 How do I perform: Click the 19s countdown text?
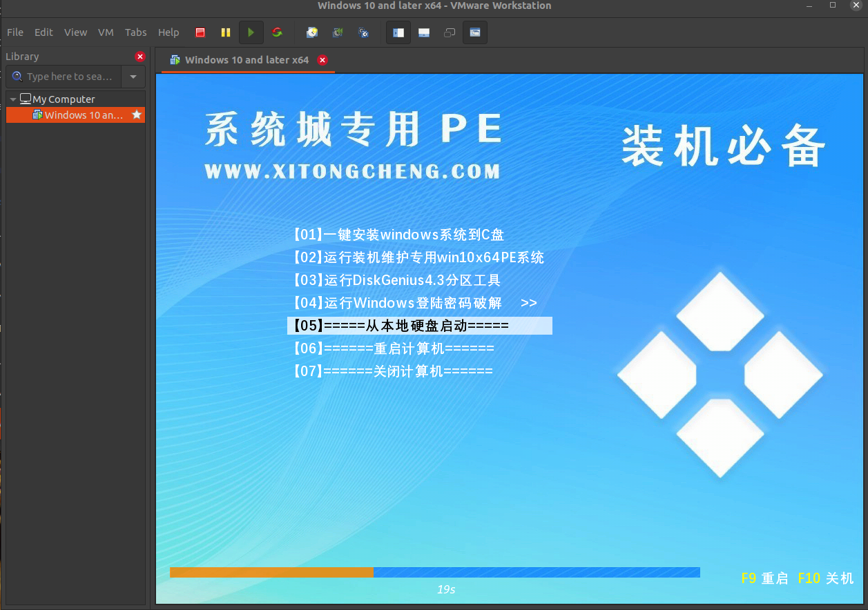446,589
